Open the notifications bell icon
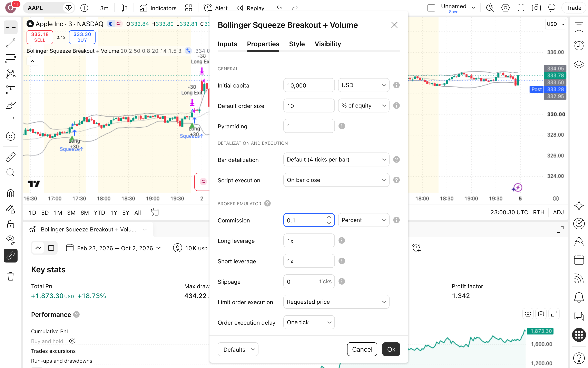Screen dimensions: 588x368 tap(579, 297)
